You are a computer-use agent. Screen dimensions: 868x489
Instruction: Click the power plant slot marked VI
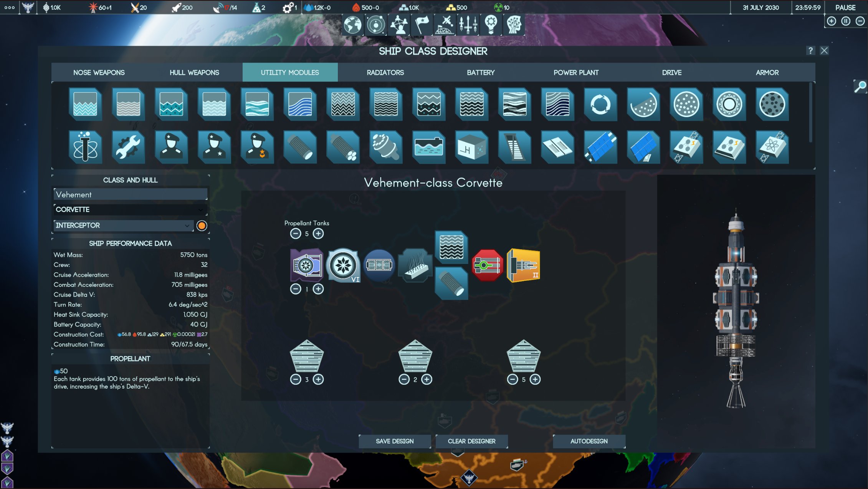[x=343, y=265]
